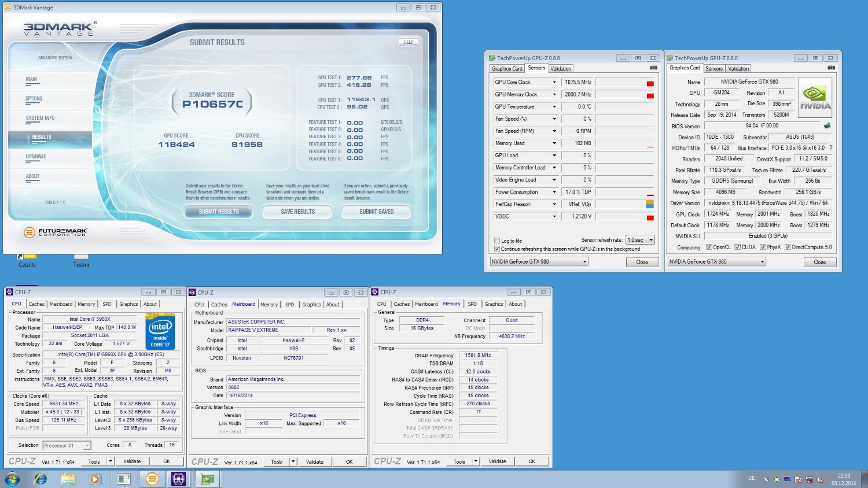The width and height of the screenshot is (868, 488).
Task: Expand the PerfCap Reason sensor dropdown
Action: point(554,204)
